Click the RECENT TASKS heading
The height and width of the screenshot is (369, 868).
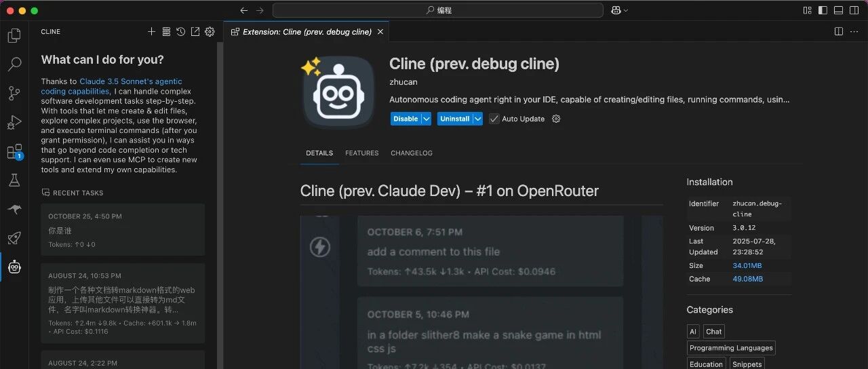click(78, 193)
